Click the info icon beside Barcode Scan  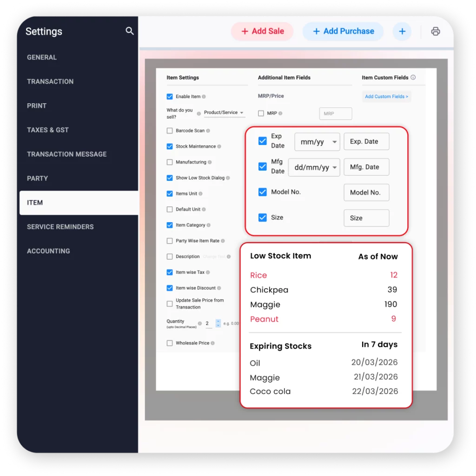click(208, 131)
